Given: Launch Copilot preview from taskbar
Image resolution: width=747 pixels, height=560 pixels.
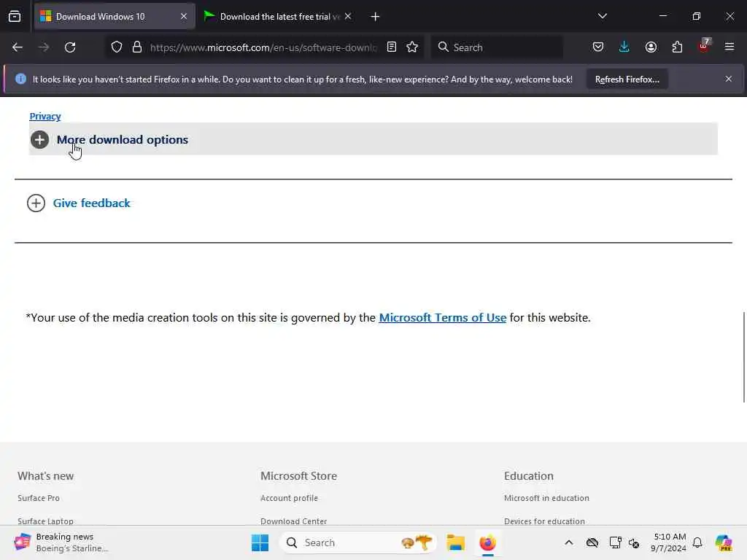Looking at the screenshot, I should (724, 542).
